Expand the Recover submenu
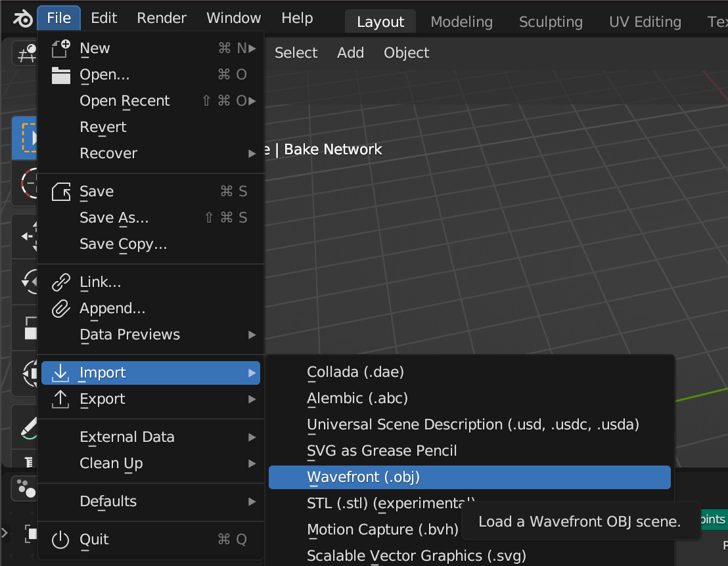This screenshot has height=566, width=728. pyautogui.click(x=150, y=154)
